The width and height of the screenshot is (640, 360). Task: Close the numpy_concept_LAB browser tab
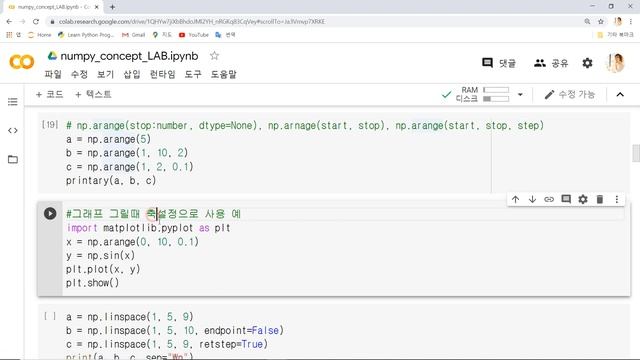click(x=97, y=7)
